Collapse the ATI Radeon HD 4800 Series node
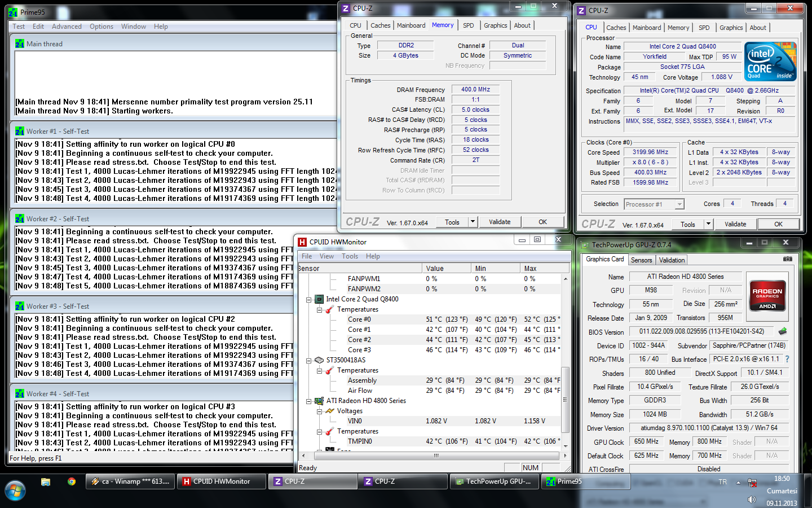The height and width of the screenshot is (508, 812). pyautogui.click(x=309, y=401)
